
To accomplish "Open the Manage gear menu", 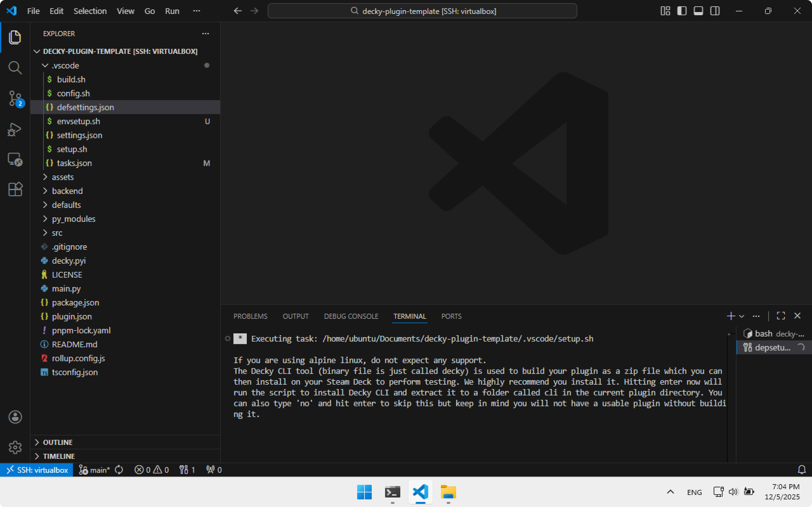I will pos(15,447).
